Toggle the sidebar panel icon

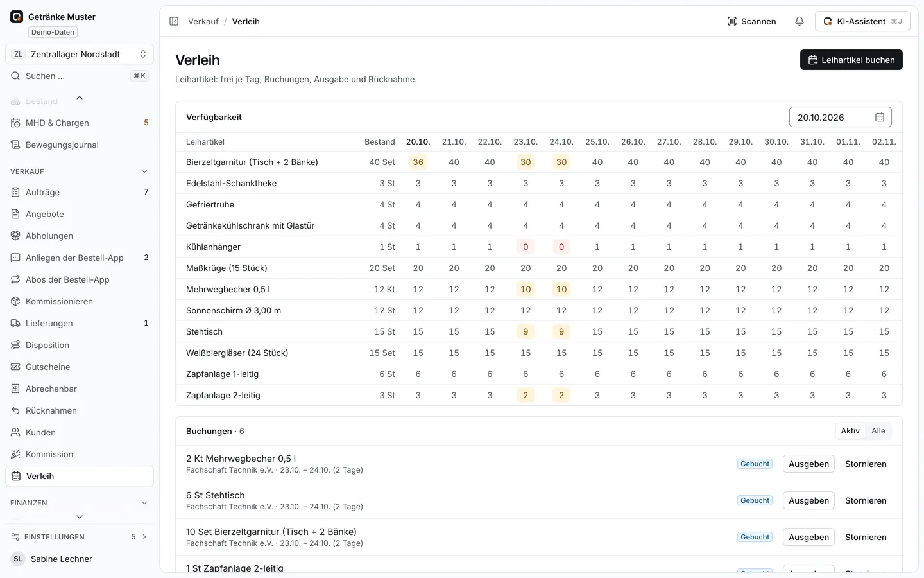click(x=174, y=21)
